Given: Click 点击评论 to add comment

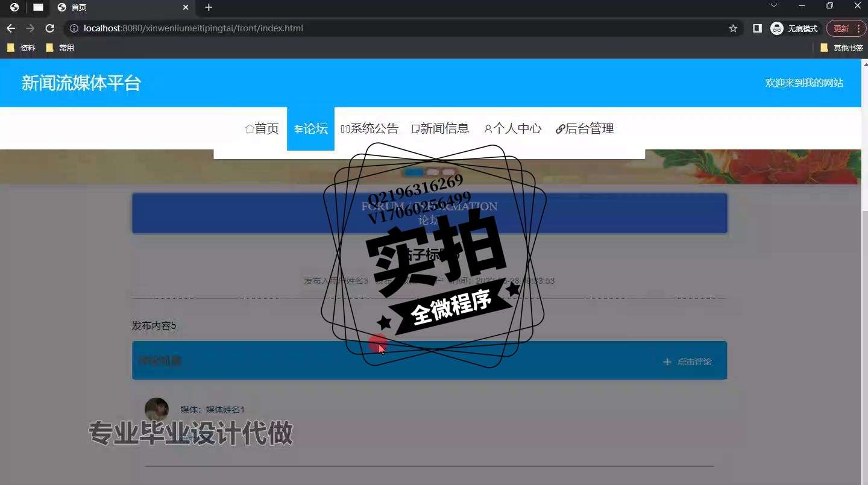Looking at the screenshot, I should coord(688,361).
